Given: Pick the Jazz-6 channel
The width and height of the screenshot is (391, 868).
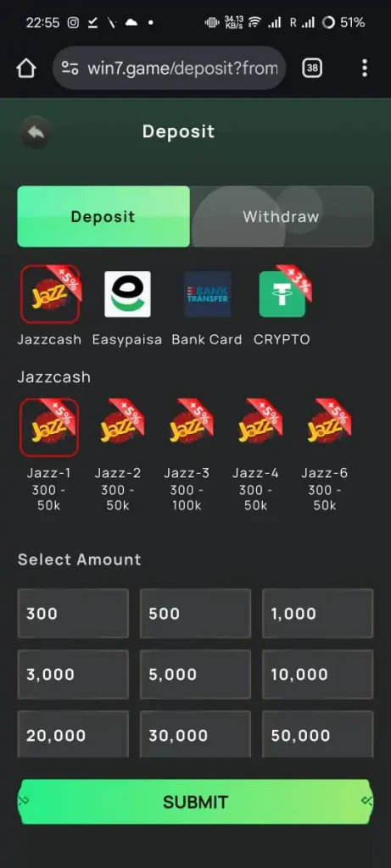Looking at the screenshot, I should [x=325, y=426].
